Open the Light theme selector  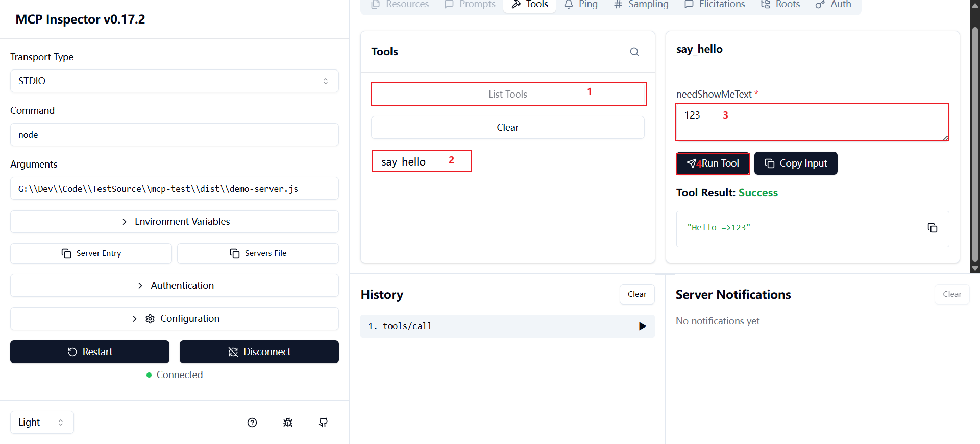[x=42, y=423]
